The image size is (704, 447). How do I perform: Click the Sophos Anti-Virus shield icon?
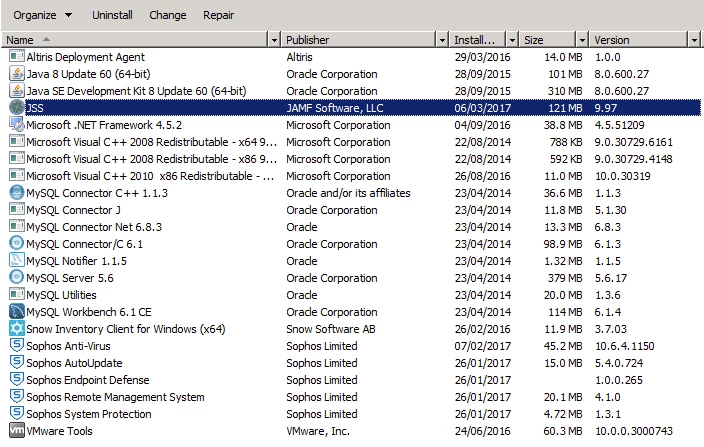[17, 346]
